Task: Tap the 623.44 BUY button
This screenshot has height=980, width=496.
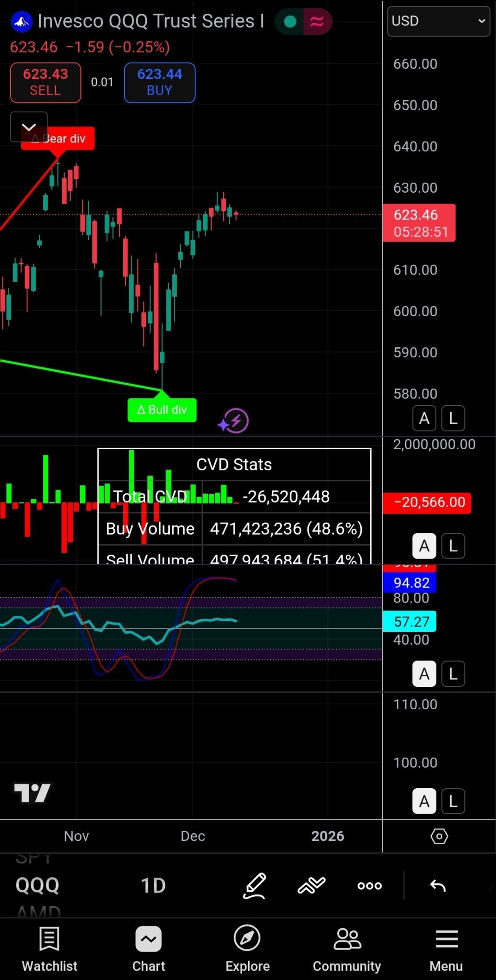Action: coord(159,82)
